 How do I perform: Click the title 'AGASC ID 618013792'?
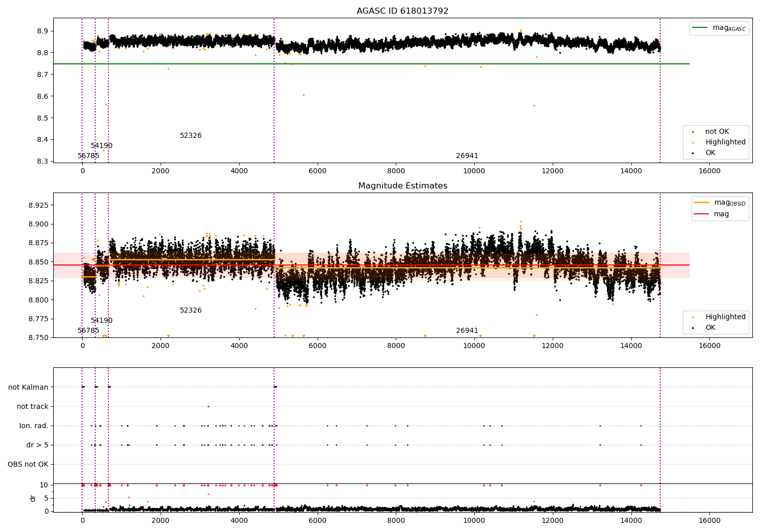pos(402,11)
